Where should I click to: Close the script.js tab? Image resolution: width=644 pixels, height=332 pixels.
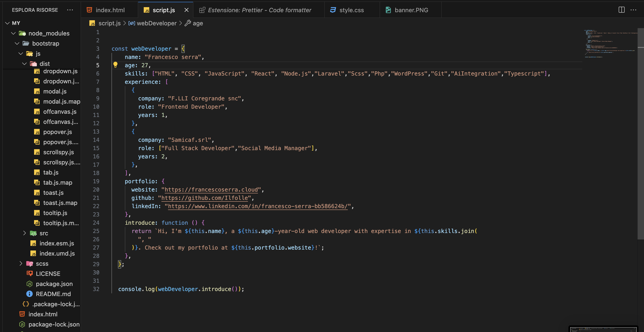[x=186, y=10]
